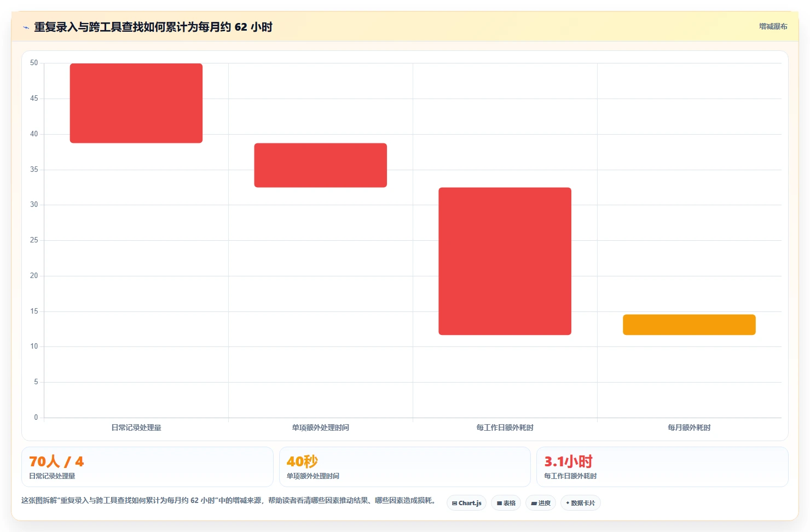Click the x-axis label 每月额外耗时
The image size is (810, 532).
pyautogui.click(x=689, y=427)
